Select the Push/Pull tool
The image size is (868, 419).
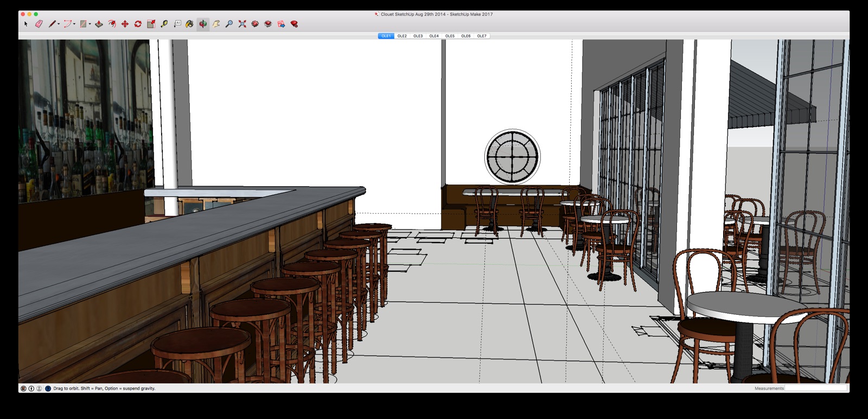99,24
